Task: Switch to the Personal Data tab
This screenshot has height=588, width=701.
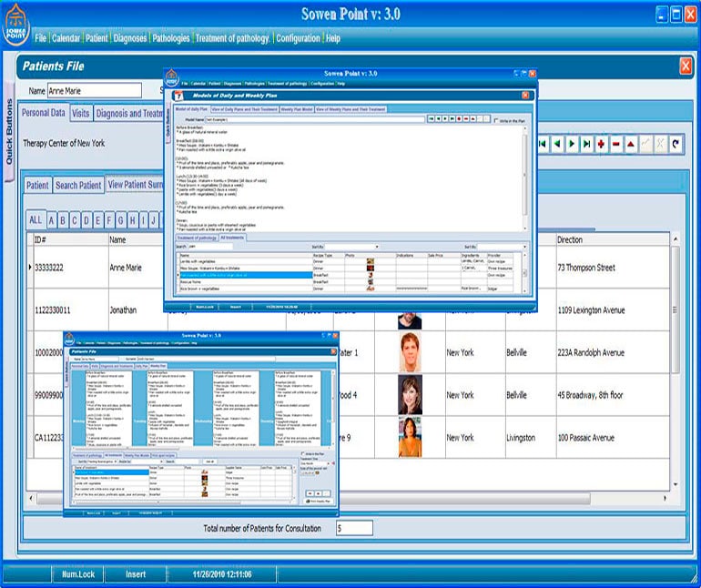Action: point(43,114)
